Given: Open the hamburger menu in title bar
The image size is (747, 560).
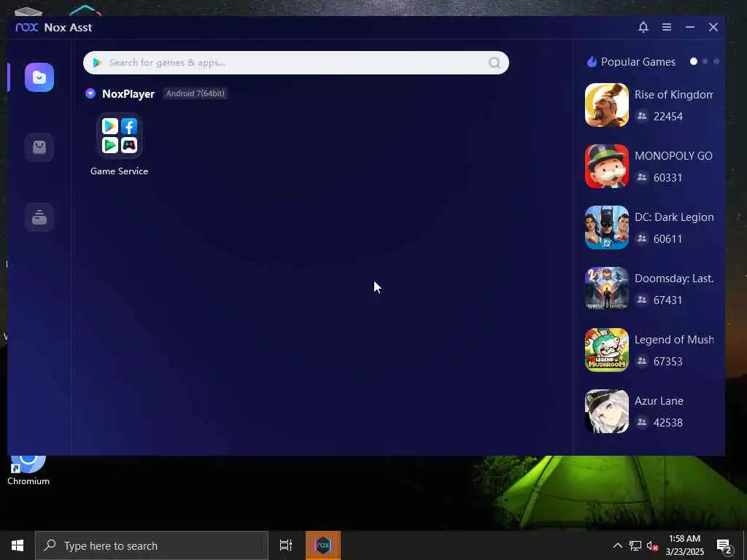Looking at the screenshot, I should (667, 27).
